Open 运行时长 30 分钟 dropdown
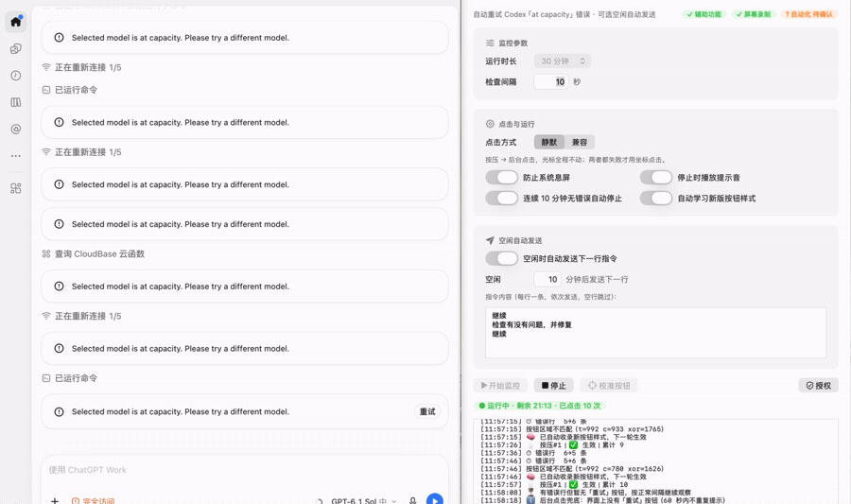 point(563,61)
